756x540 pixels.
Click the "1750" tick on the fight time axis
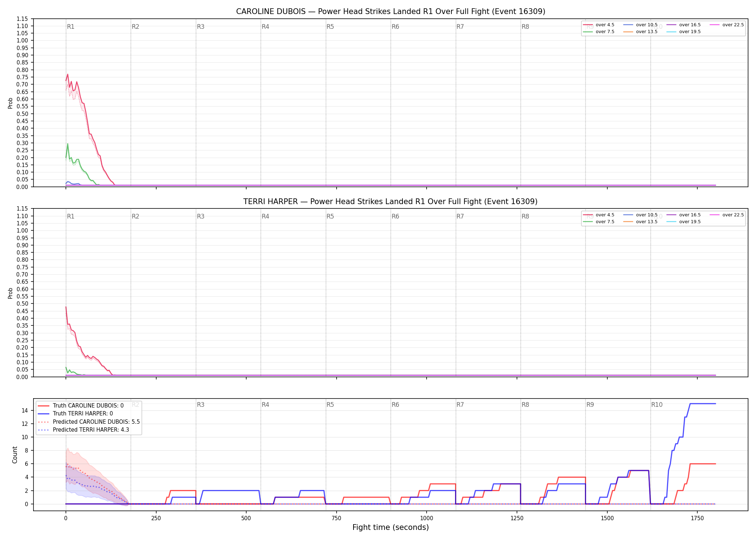pyautogui.click(x=697, y=518)
